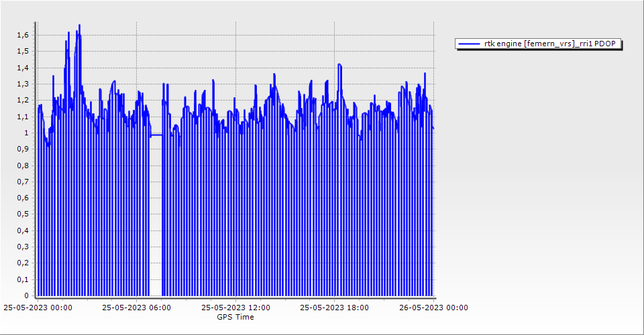Click the 25-05-2023 12:00 x-axis label

[x=235, y=308]
